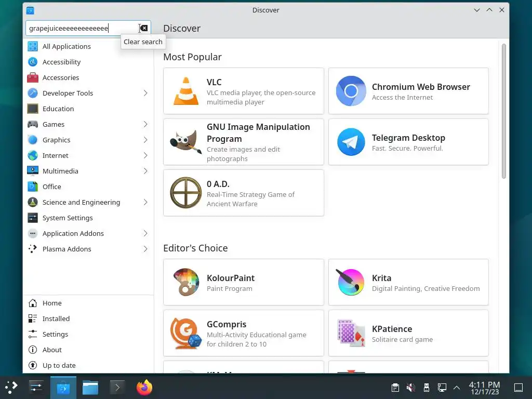Open Discover Settings page
The width and height of the screenshot is (532, 399).
tap(88, 334)
